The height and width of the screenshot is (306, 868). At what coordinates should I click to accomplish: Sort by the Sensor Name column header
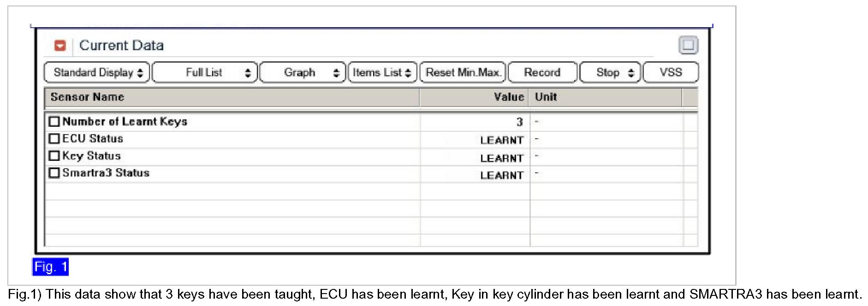pyautogui.click(x=88, y=97)
